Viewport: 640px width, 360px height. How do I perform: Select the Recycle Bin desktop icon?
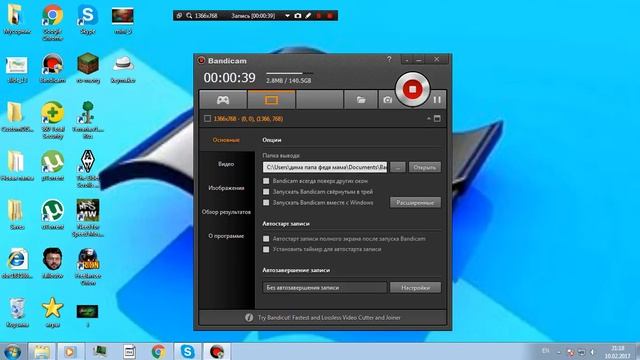pos(17,312)
